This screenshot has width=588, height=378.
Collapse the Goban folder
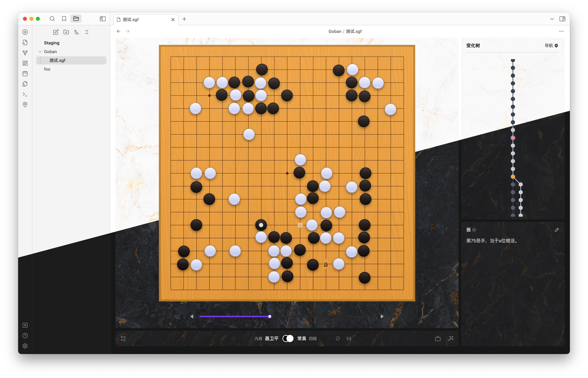pos(40,52)
